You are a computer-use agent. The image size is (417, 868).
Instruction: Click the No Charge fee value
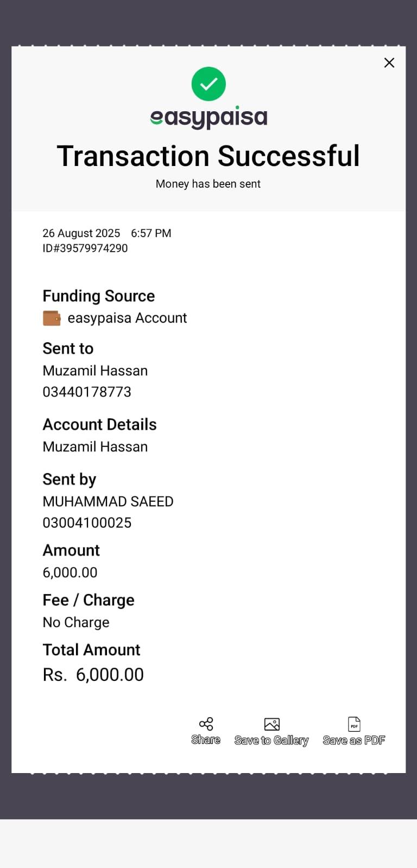click(x=76, y=622)
